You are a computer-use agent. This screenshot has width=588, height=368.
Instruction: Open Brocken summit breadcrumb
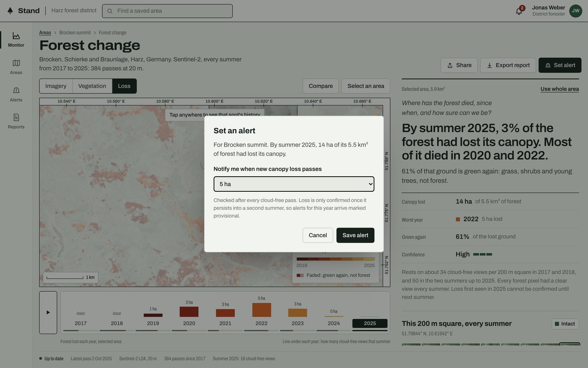[75, 33]
